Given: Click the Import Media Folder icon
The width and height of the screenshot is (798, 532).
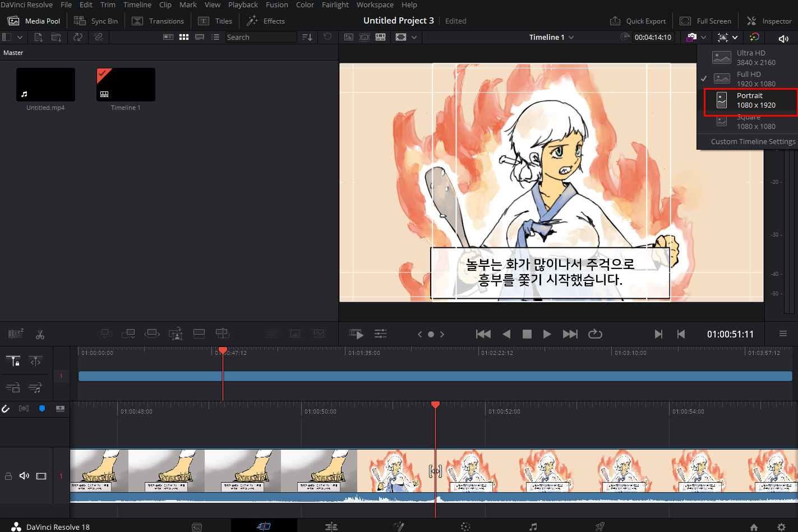Looking at the screenshot, I should pos(56,37).
